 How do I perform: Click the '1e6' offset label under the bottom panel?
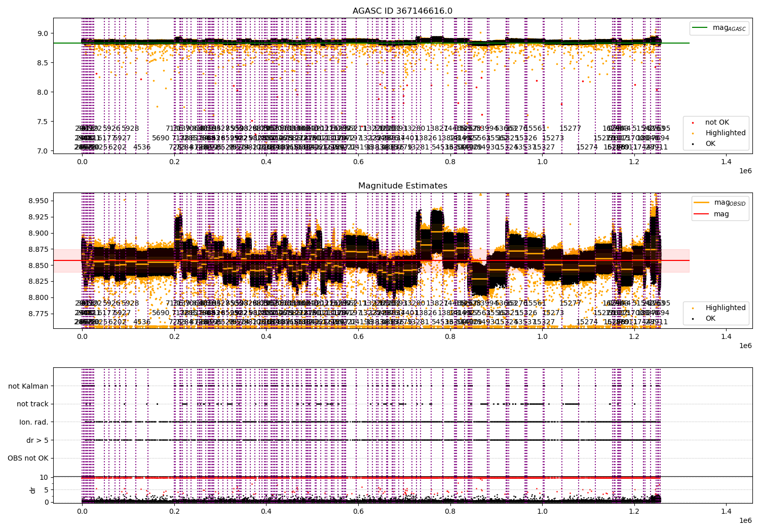(x=745, y=521)
